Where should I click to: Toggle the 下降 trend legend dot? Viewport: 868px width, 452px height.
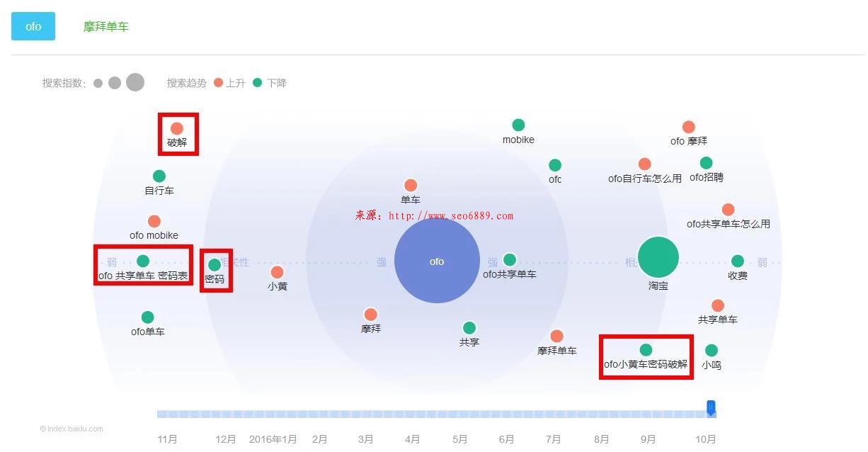click(x=258, y=83)
